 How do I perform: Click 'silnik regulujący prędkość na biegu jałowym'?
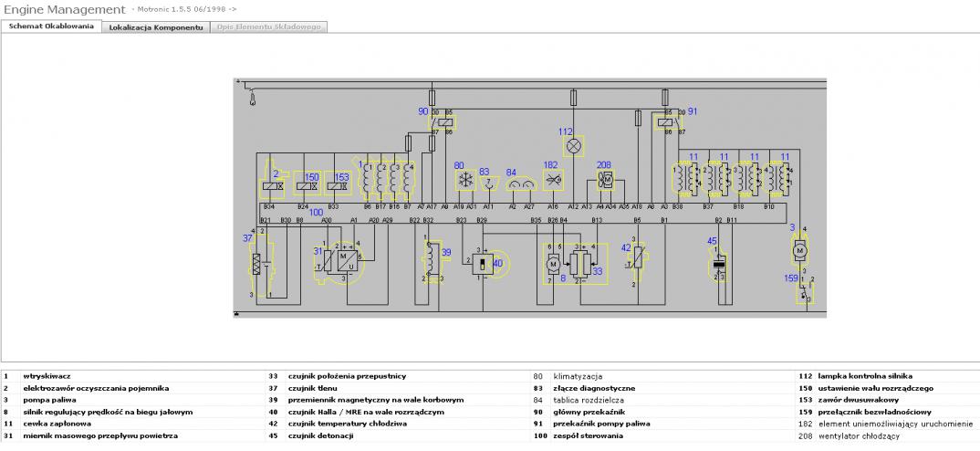coord(108,413)
